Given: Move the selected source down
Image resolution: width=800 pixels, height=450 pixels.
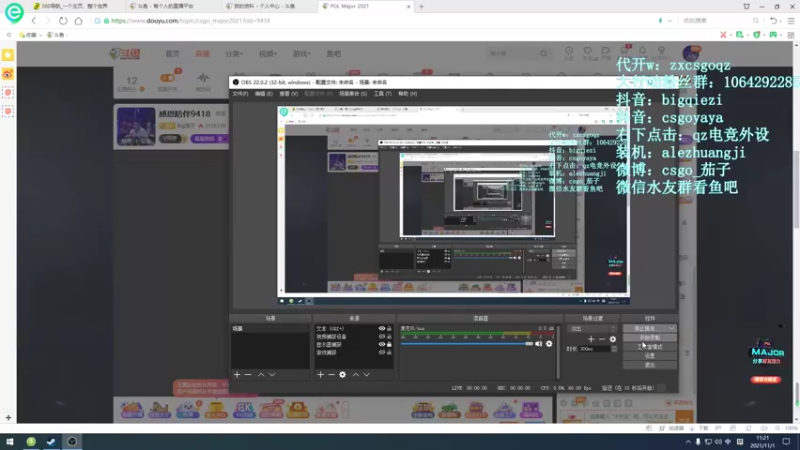Looking at the screenshot, I should (366, 374).
